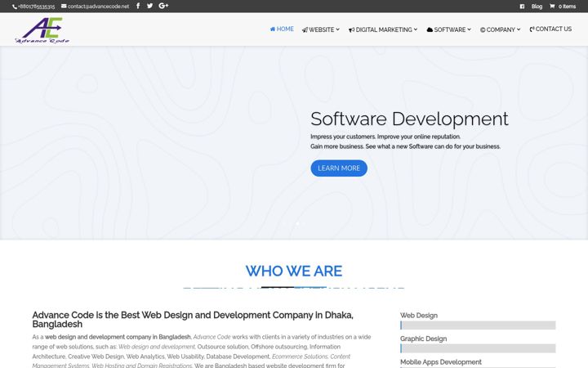Click the Software Development slide heading
588x368 pixels.
pos(409,119)
